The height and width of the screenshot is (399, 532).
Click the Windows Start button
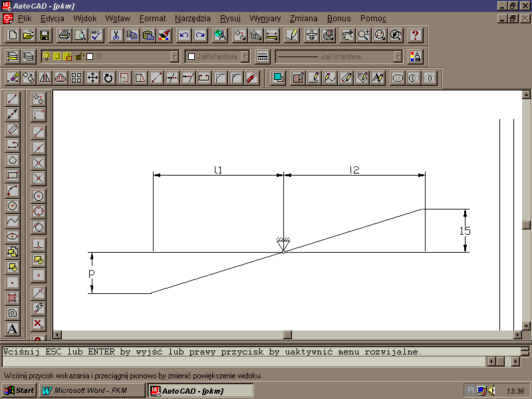[x=19, y=390]
